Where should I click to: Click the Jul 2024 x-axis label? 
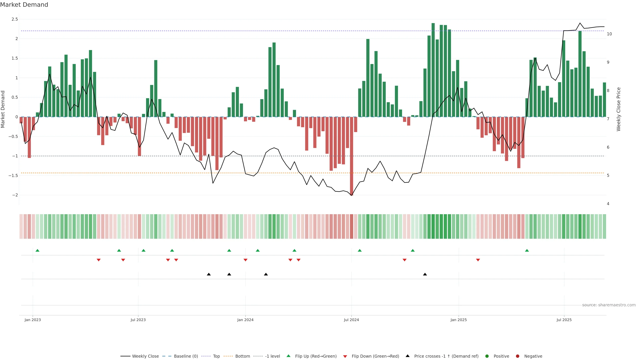click(x=351, y=320)
